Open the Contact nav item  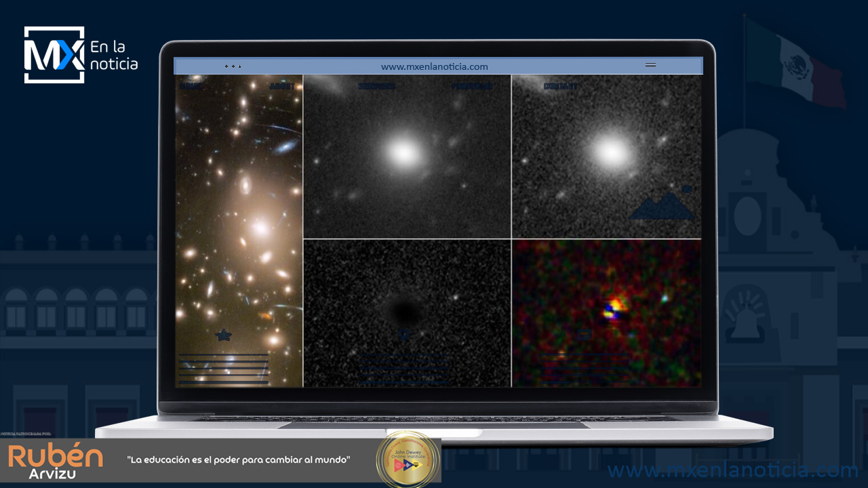[x=561, y=86]
